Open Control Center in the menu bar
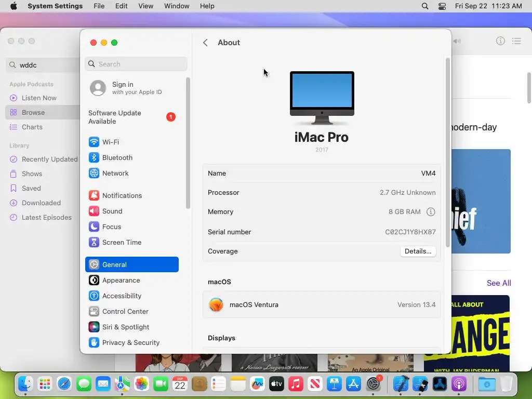The width and height of the screenshot is (532, 399). 442,6
